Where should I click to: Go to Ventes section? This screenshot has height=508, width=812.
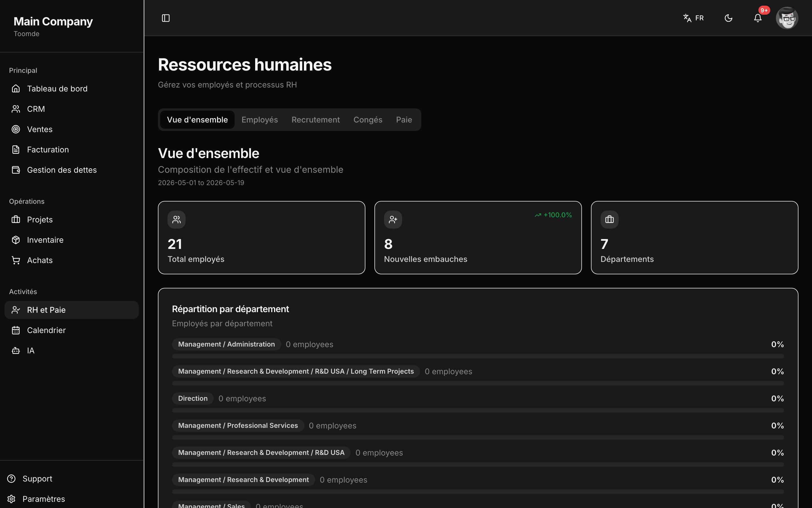point(71,129)
